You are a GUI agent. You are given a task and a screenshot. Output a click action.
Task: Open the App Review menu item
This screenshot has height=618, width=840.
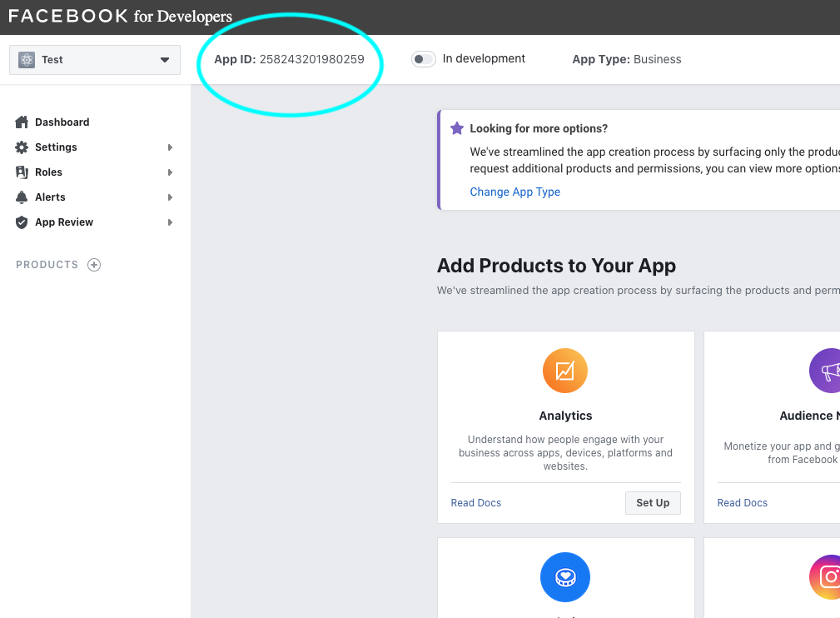[x=64, y=222]
